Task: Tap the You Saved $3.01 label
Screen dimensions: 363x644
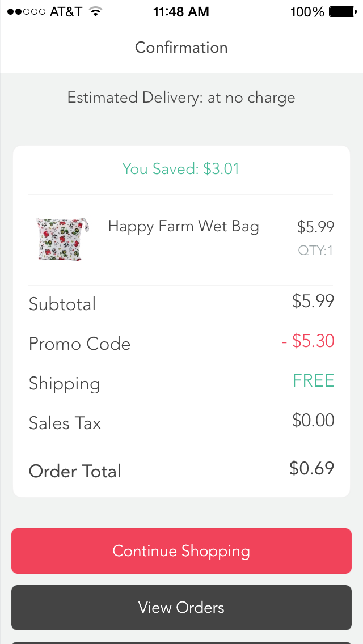Action: 181,169
